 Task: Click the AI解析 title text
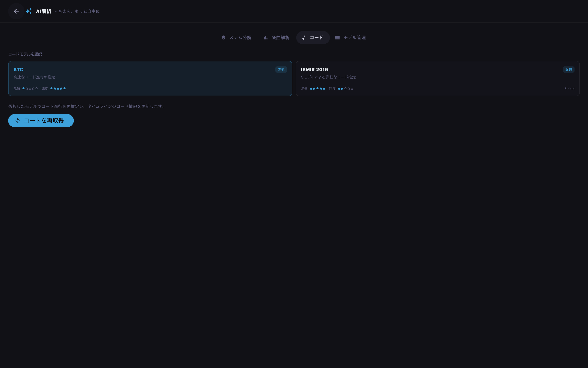tap(44, 11)
